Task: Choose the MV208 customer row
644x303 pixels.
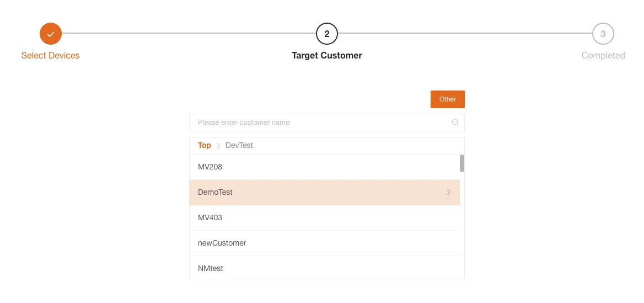Action: [210, 167]
